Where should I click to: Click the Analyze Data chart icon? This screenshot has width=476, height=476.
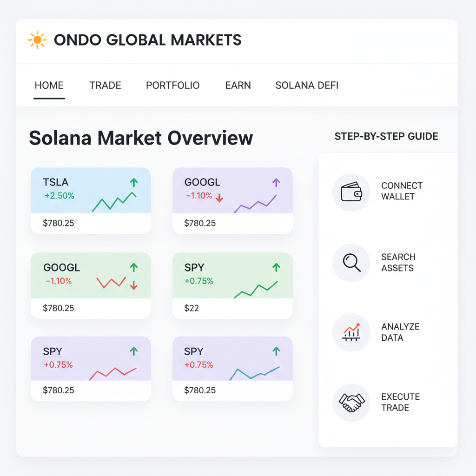(x=351, y=332)
